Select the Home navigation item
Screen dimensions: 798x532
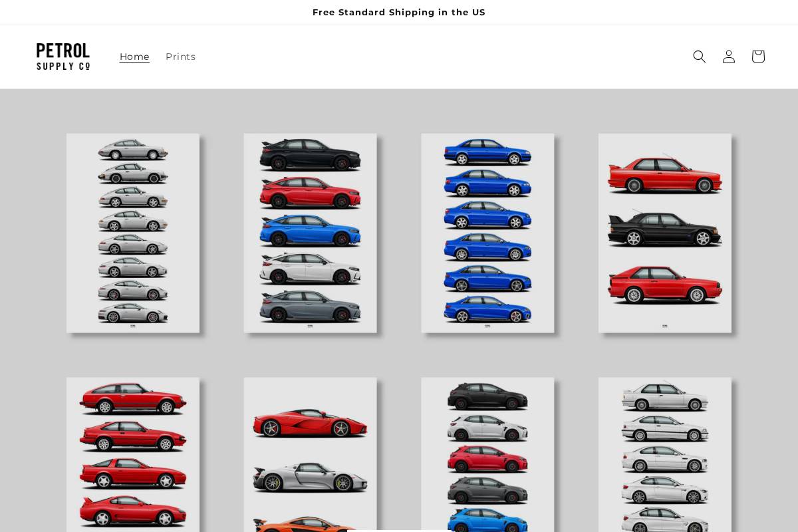pyautogui.click(x=134, y=57)
